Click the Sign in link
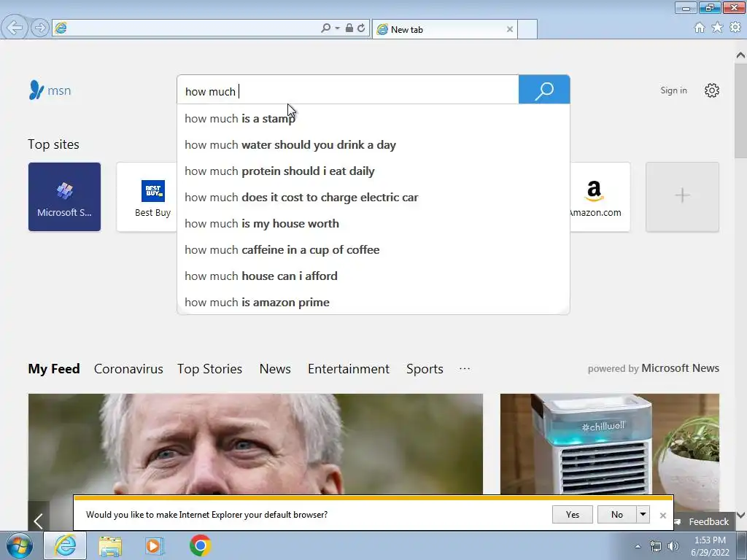The height and width of the screenshot is (560, 747). tap(673, 90)
